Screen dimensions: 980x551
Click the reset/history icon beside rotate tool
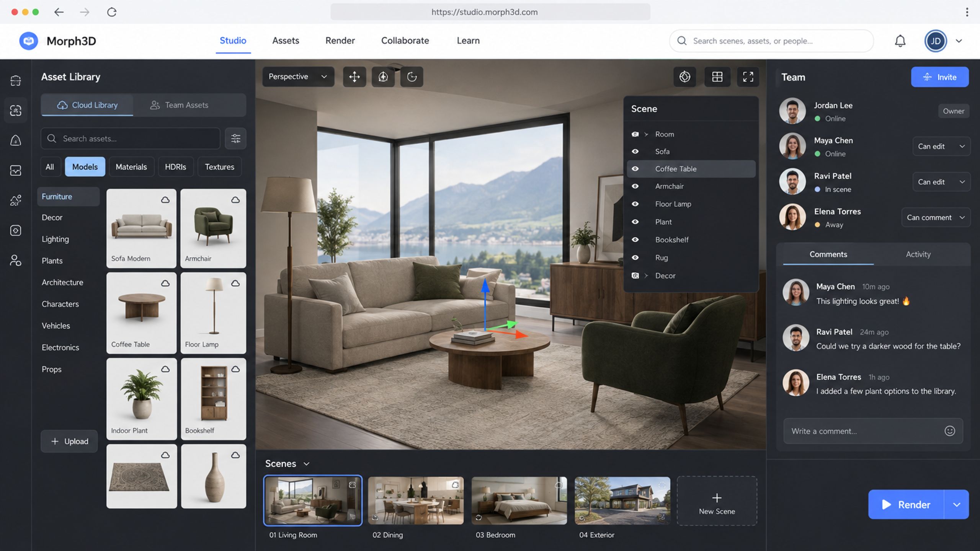tap(412, 77)
